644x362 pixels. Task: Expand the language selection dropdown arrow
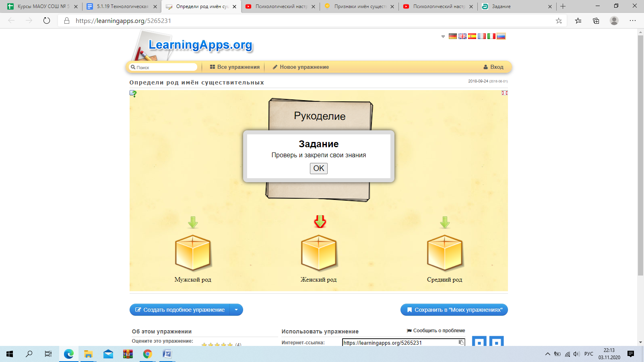tap(443, 37)
